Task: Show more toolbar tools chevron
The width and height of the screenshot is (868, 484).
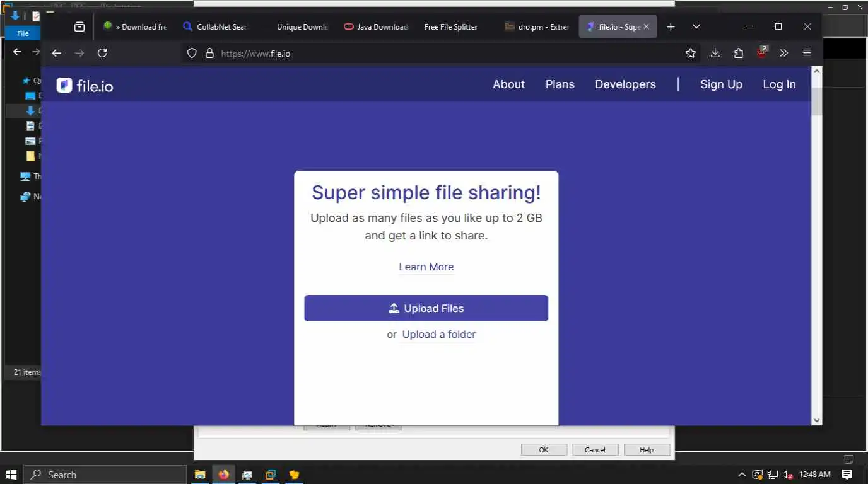Action: click(784, 54)
